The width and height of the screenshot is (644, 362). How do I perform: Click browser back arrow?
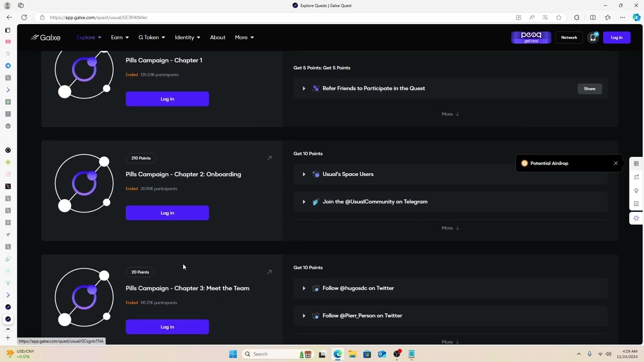(x=9, y=18)
